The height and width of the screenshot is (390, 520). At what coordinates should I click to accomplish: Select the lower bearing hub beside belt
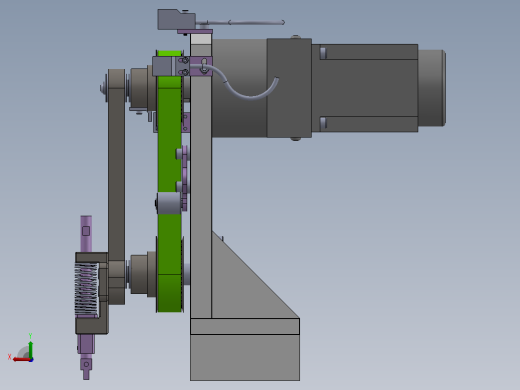coord(143,274)
